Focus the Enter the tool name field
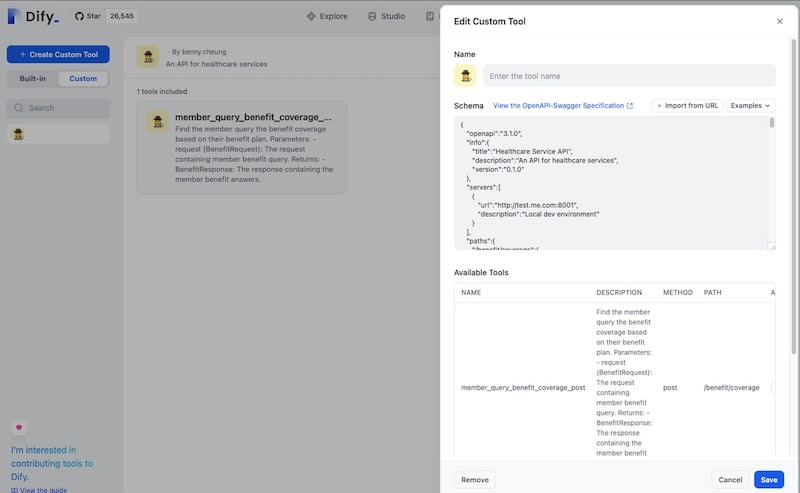Viewport: 800px width, 493px height. tap(629, 76)
